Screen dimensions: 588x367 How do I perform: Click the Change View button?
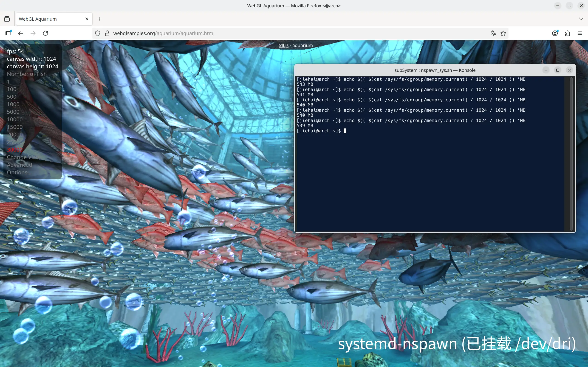pyautogui.click(x=23, y=157)
